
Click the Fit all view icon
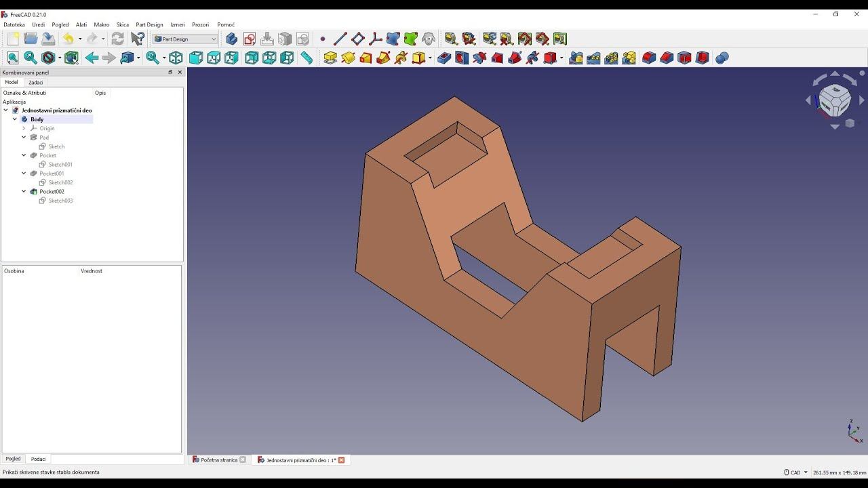13,58
